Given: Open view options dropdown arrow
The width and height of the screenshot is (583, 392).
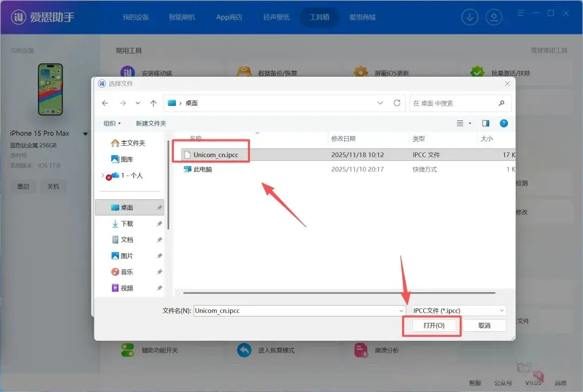Looking at the screenshot, I should coord(470,123).
